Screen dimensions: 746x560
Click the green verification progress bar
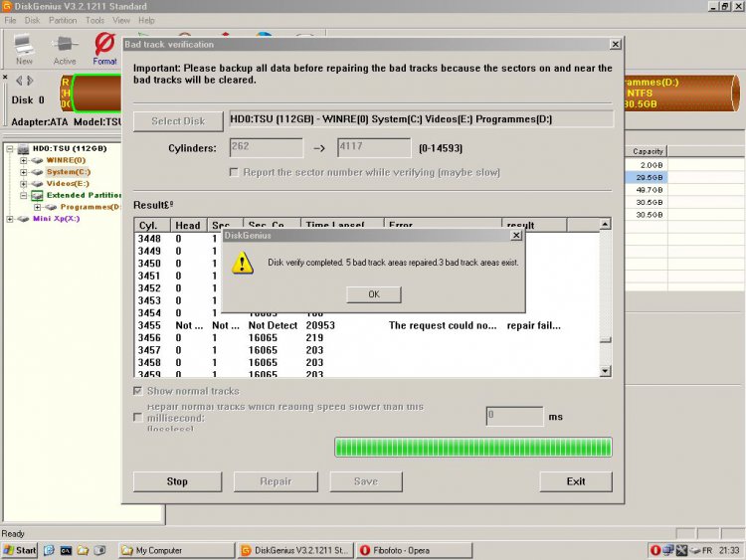pos(473,448)
